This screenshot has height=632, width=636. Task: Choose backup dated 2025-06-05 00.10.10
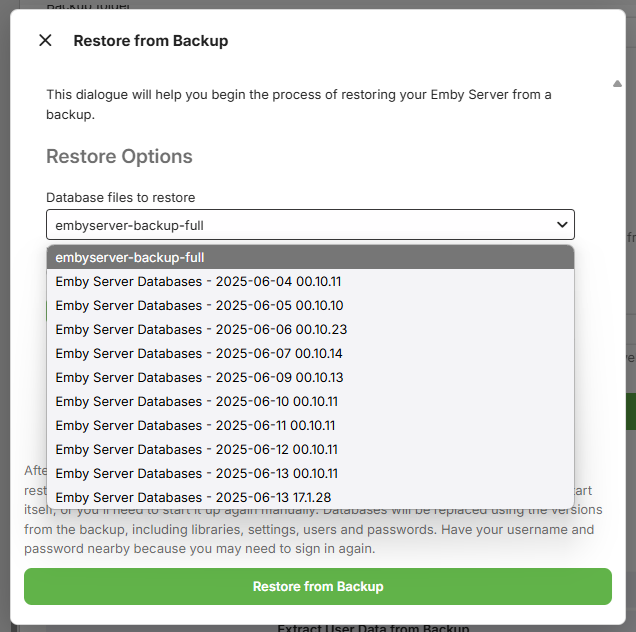(310, 305)
